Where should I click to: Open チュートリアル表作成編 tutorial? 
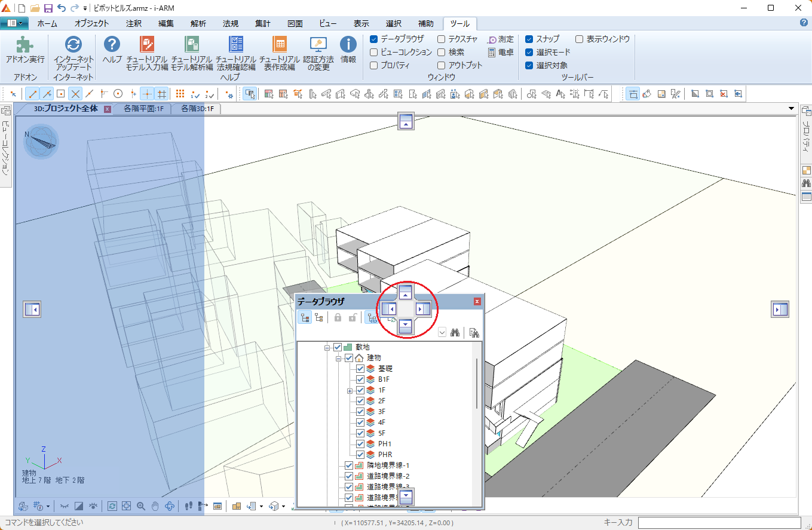[x=279, y=46]
